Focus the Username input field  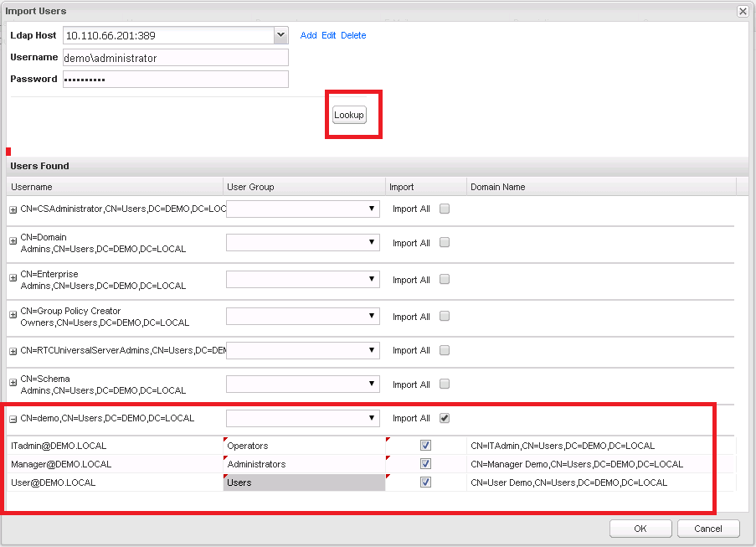click(x=174, y=58)
